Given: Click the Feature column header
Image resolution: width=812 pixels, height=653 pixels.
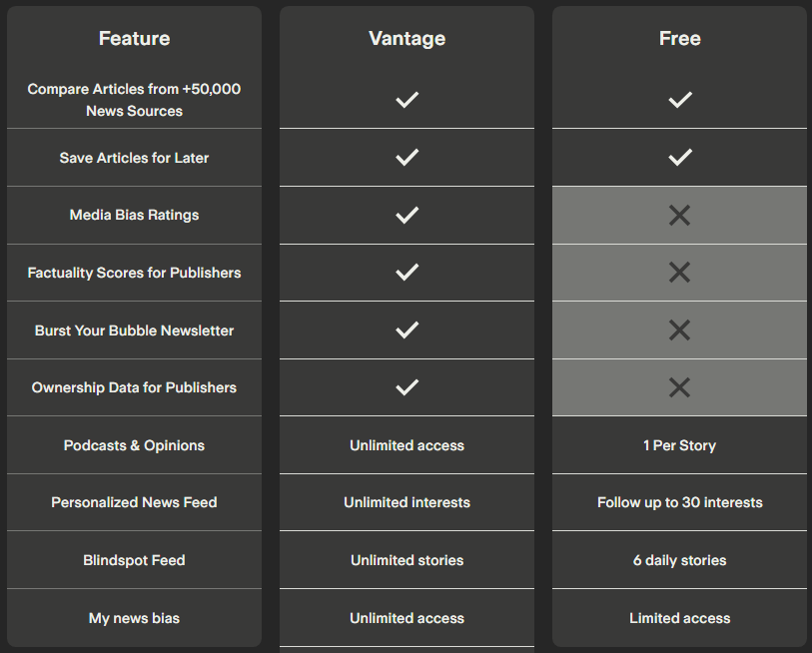Looking at the screenshot, I should pos(134,38).
